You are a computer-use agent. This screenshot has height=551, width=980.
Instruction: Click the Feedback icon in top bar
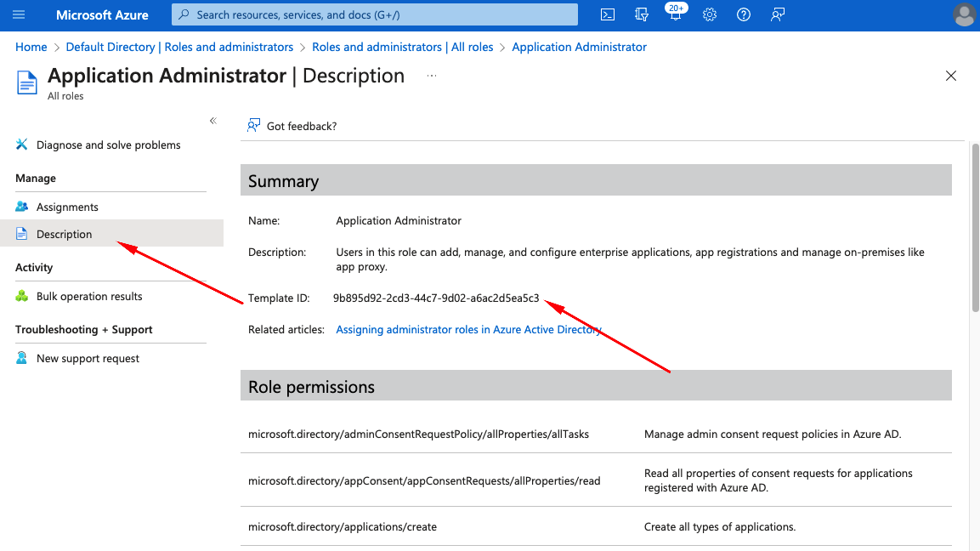coord(778,14)
